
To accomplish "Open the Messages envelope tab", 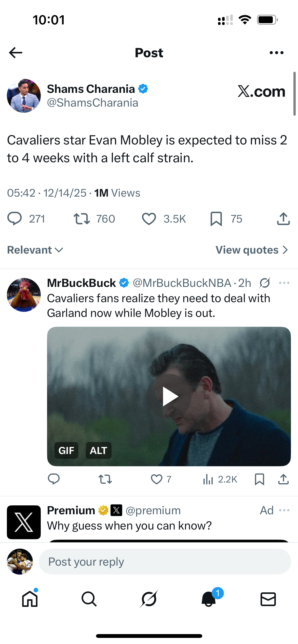I will click(x=268, y=599).
